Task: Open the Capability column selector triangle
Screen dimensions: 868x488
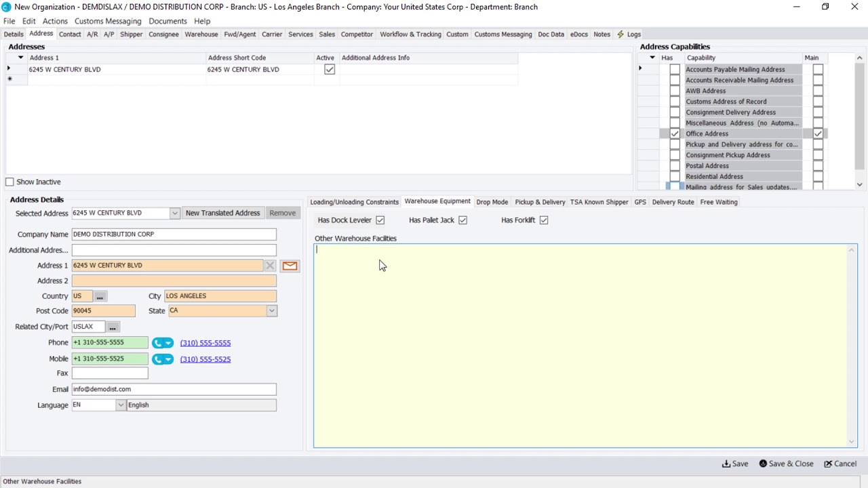Action: point(652,58)
